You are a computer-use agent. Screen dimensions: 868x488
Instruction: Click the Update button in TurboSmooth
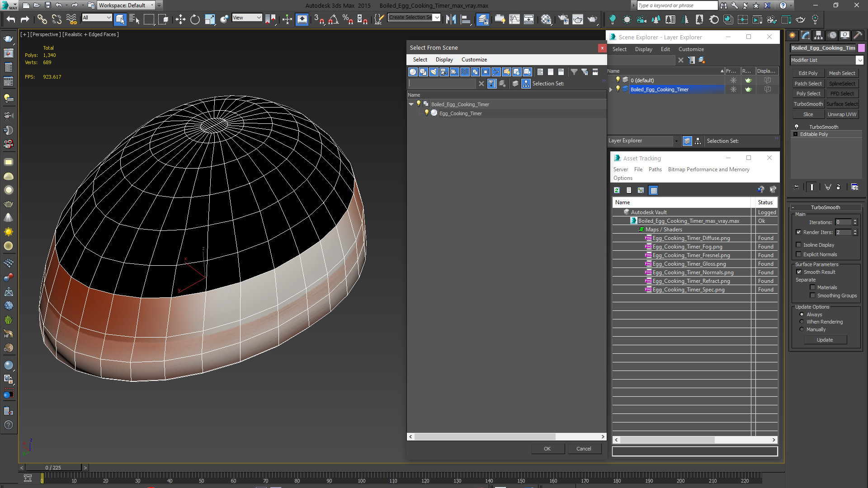pos(825,340)
